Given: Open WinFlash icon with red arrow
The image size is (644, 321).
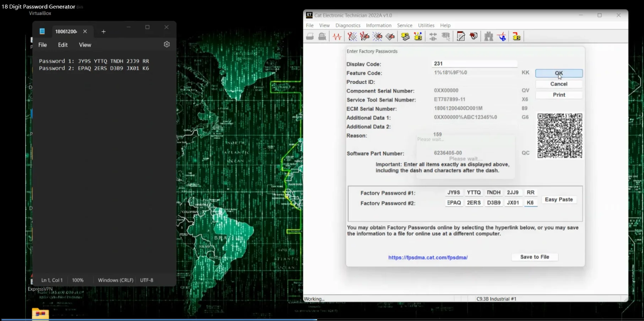Looking at the screenshot, I should [516, 37].
